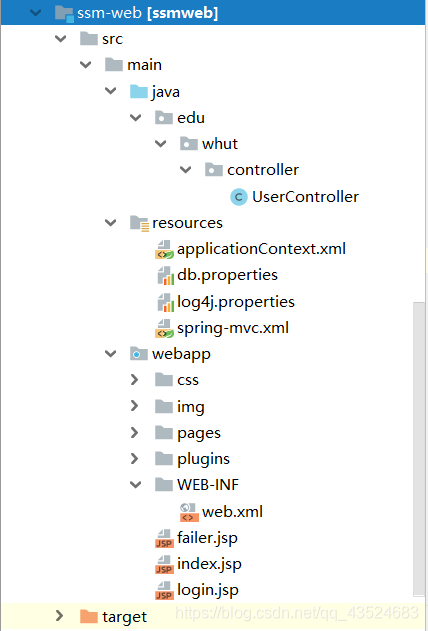Viewport: 428px width, 631px height.
Task: Select the spring-mvc.xml file name
Action: point(233,328)
